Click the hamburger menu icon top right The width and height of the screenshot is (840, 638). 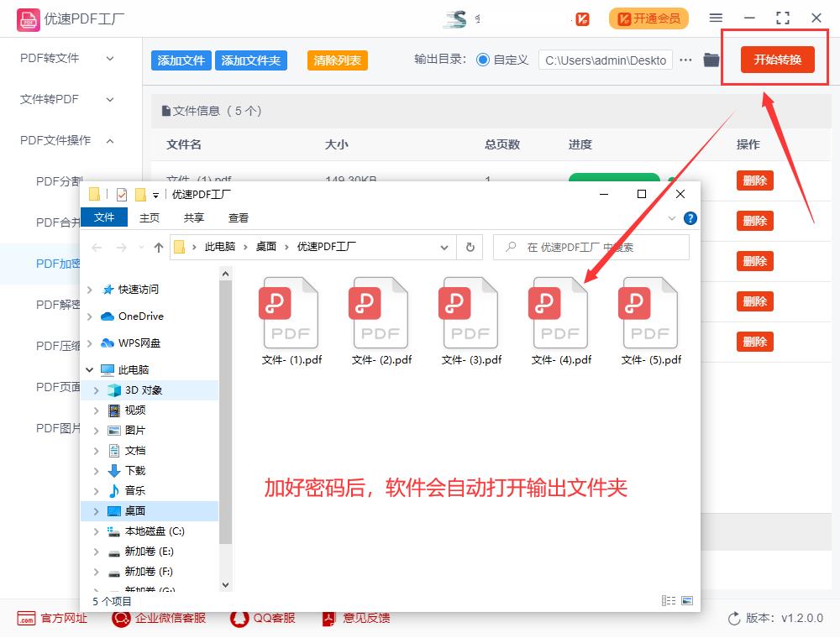717,18
